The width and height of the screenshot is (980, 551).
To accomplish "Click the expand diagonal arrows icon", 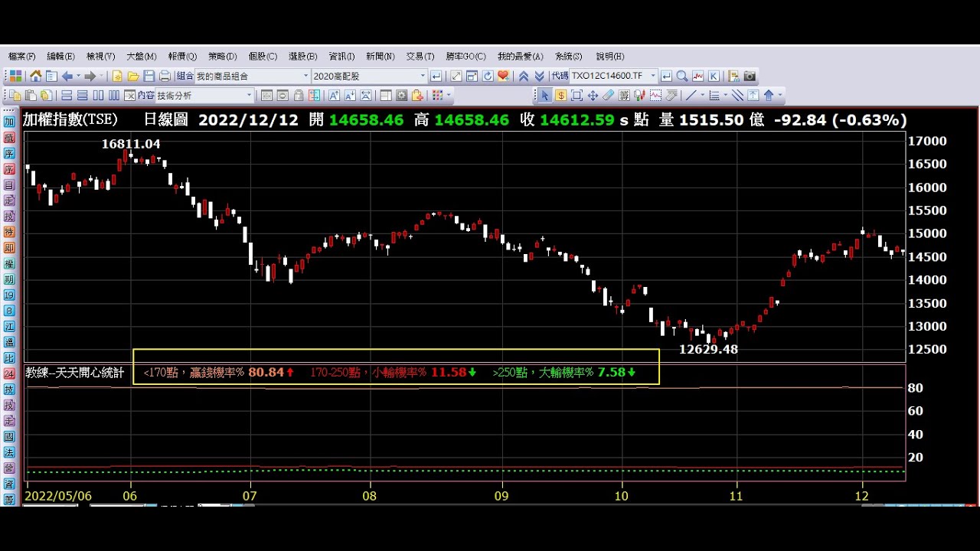I will click(x=456, y=76).
